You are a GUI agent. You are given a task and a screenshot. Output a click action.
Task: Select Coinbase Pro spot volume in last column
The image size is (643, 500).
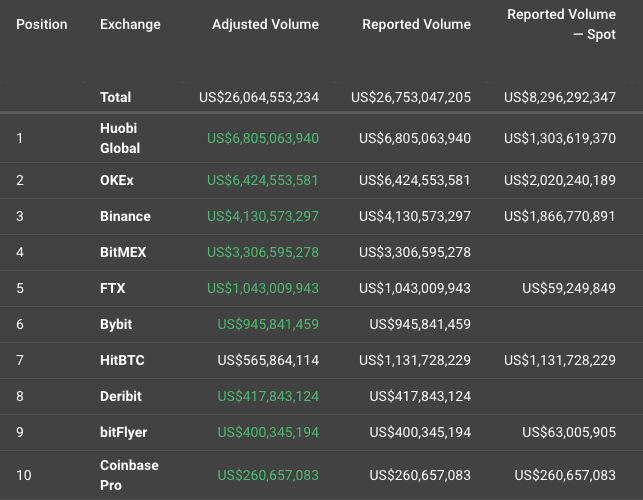pos(565,475)
